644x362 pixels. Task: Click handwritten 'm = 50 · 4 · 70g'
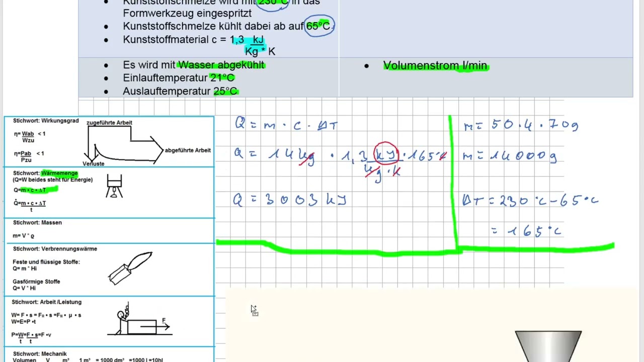pos(520,125)
